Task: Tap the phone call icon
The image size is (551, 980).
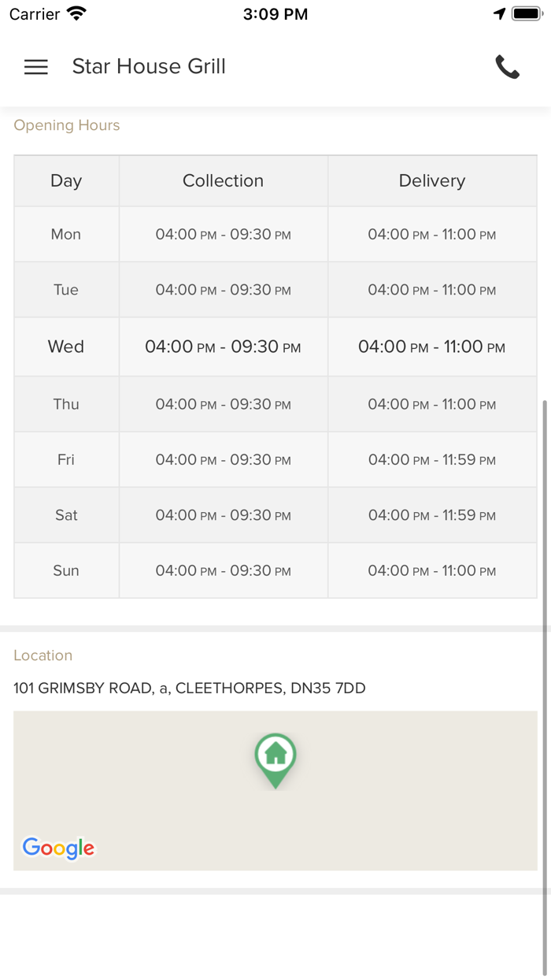Action: tap(507, 67)
